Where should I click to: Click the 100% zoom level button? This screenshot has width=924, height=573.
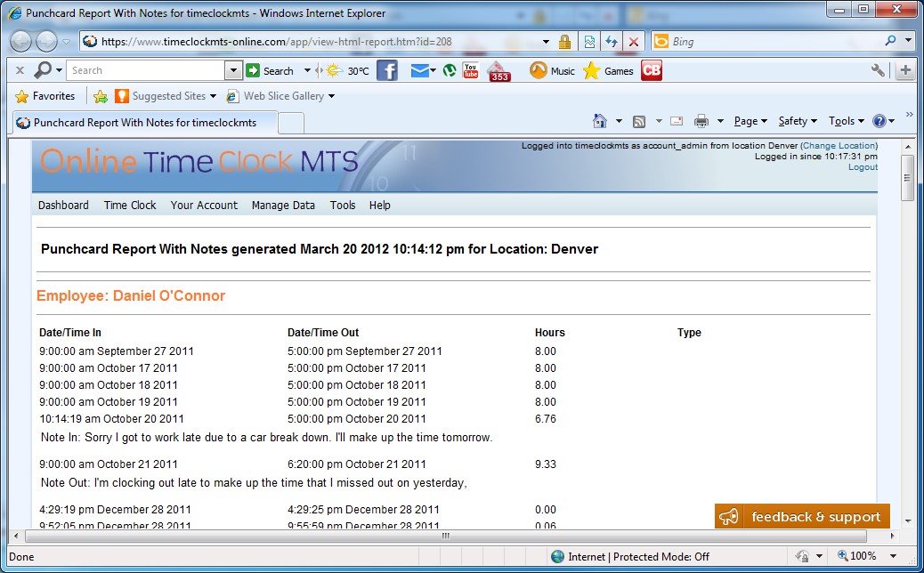[x=857, y=556]
